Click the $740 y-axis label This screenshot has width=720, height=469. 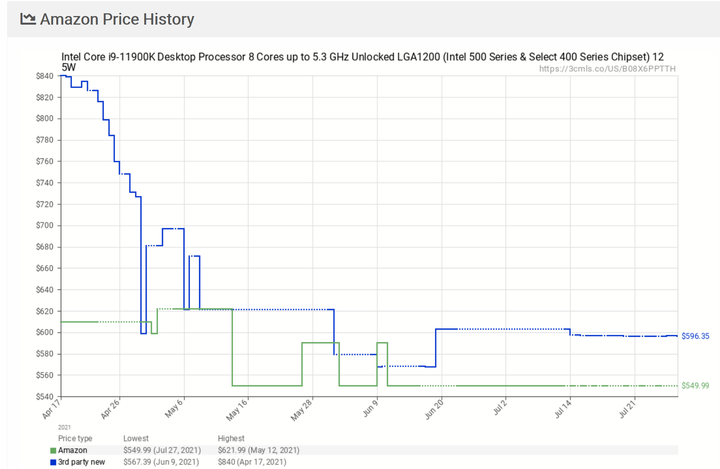45,183
